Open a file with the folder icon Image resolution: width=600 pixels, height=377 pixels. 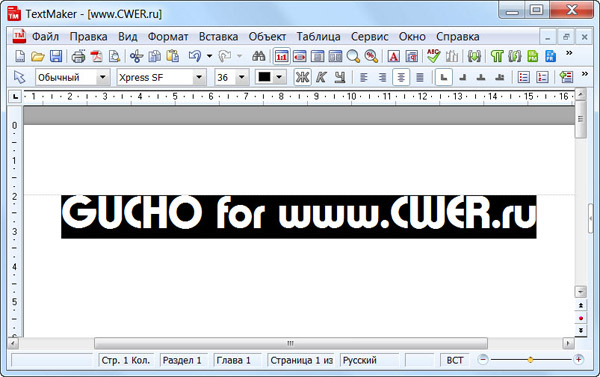coord(38,56)
